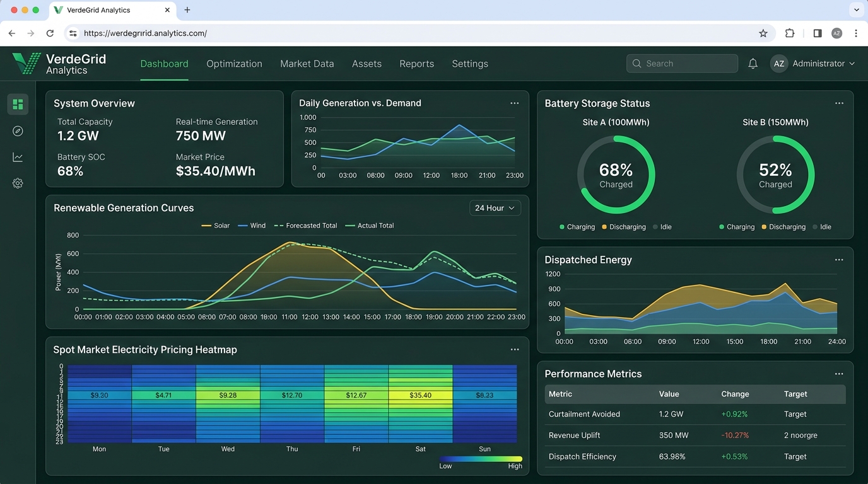Click the VerdeGrid Analytics logo
The image size is (868, 484).
pos(59,64)
